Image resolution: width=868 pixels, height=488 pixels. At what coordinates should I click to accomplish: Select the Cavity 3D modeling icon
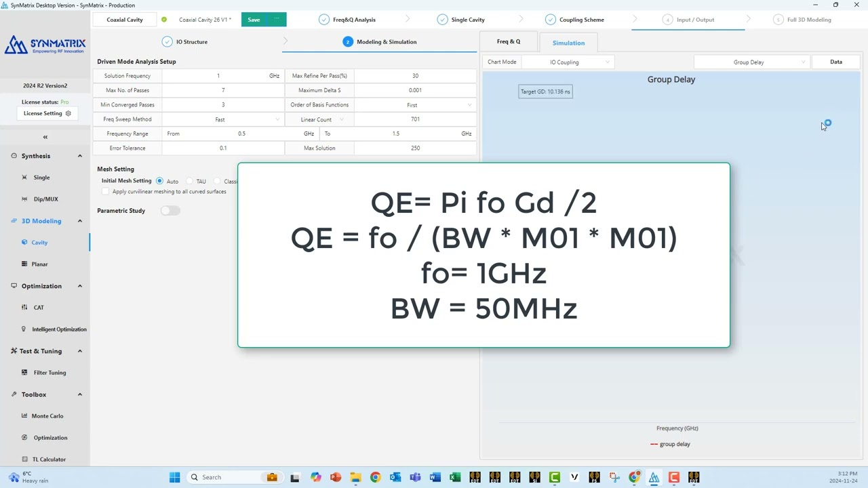25,243
